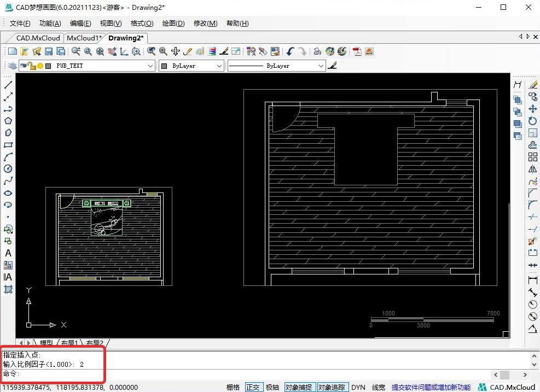Toggle 对象捕捉 object snap
Screen dimensions: 540x392
[300, 387]
